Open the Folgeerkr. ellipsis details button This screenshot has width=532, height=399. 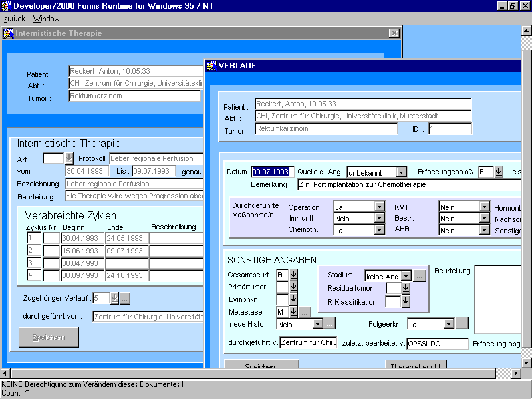click(x=462, y=324)
